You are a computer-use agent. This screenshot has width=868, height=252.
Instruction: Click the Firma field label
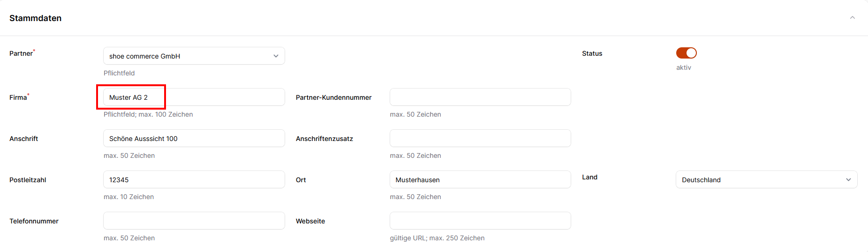point(18,97)
